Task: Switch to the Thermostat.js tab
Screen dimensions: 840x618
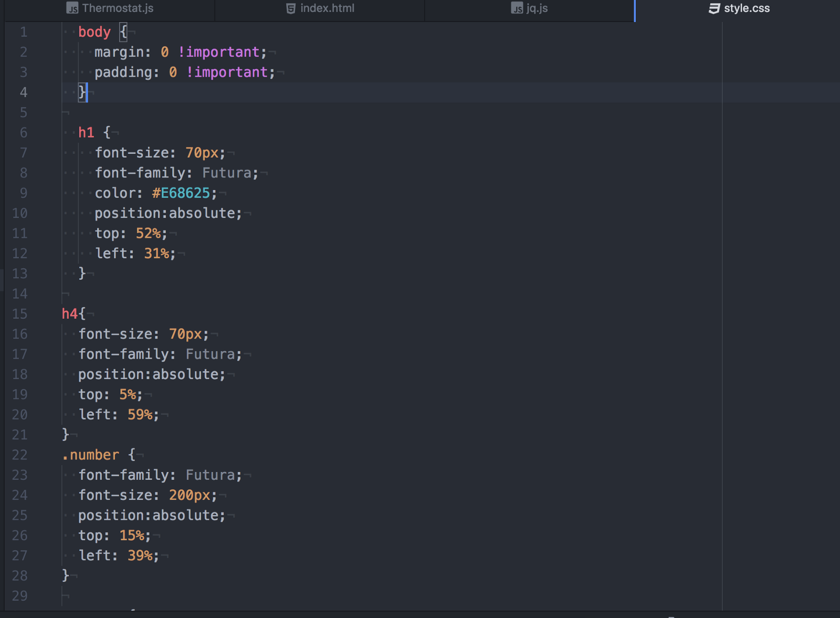Action: (118, 8)
